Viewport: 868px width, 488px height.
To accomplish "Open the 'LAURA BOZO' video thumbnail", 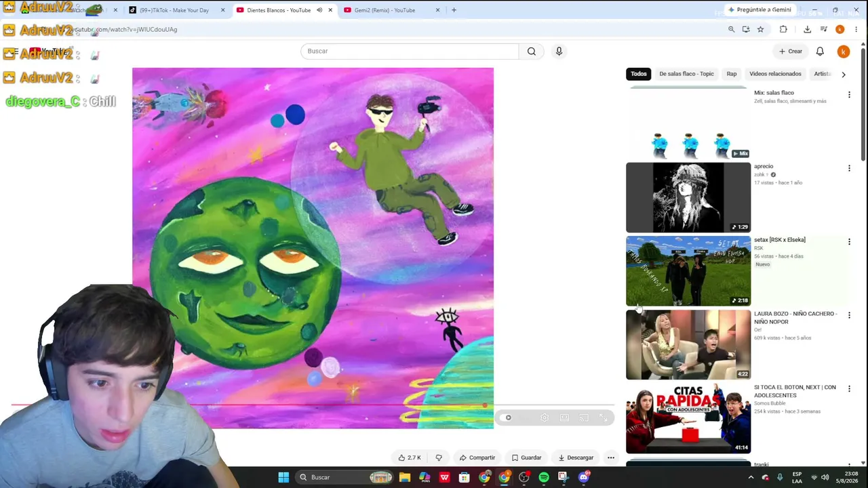I will point(688,345).
